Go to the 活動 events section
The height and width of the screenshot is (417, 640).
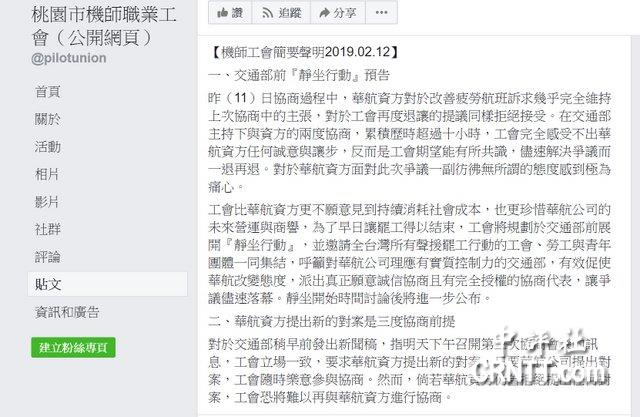pyautogui.click(x=48, y=146)
